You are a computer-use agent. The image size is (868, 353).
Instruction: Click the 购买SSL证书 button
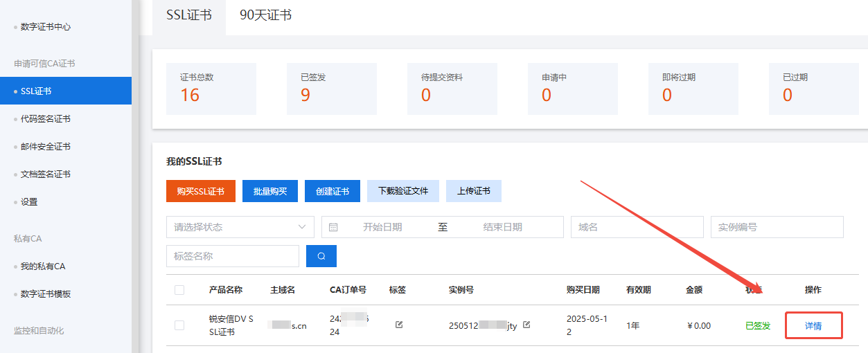tap(200, 191)
